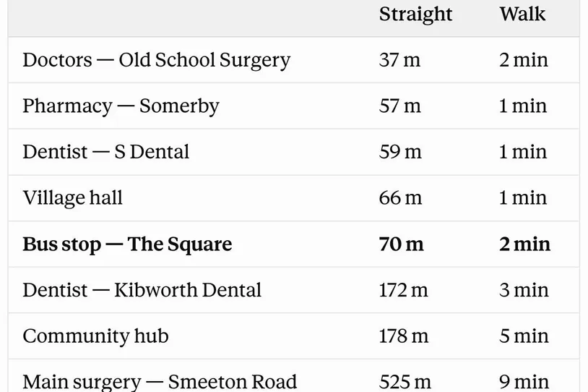Click the 525 m distance value
Image resolution: width=588 pixels, height=392 pixels.
coord(405,383)
